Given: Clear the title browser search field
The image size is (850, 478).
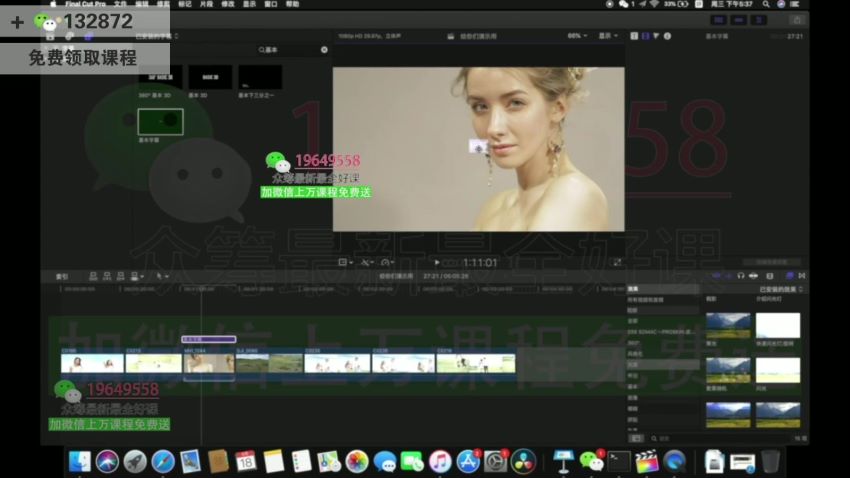Looking at the screenshot, I should pos(324,50).
